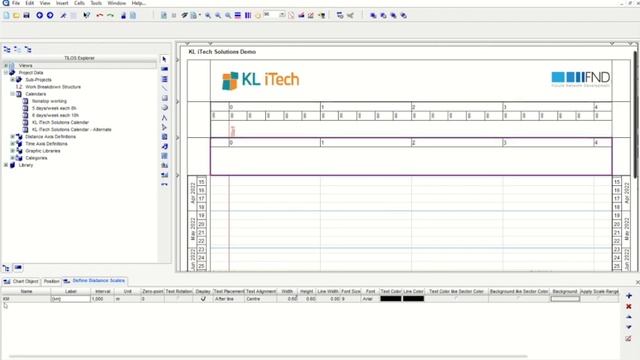Click the Line Color black swatch

[413, 299]
